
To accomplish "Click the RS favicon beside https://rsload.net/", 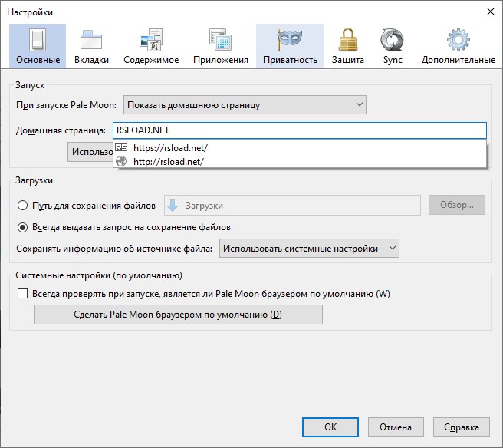I will coord(121,147).
